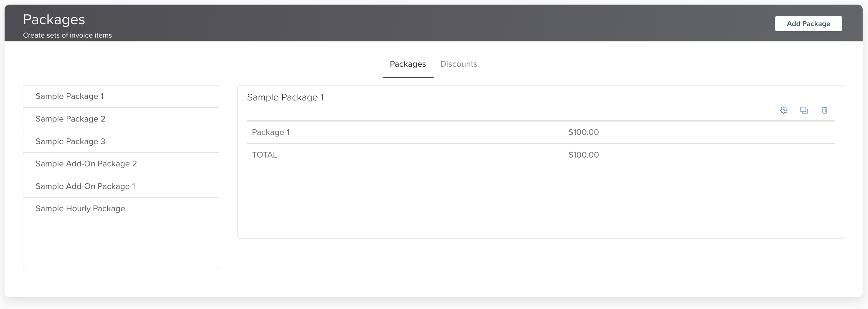Screen dimensions: 868x309
Task: Open settings for Sample Package 1
Action: [x=784, y=110]
